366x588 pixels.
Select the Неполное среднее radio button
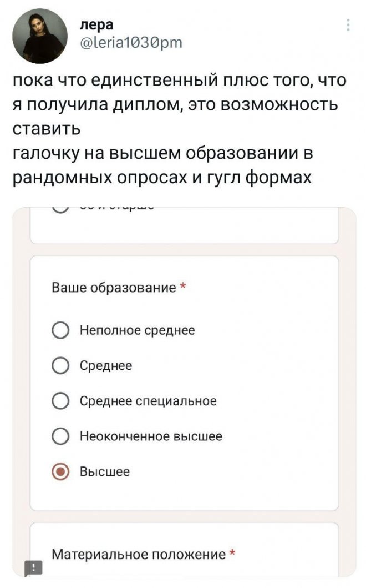[x=60, y=331]
